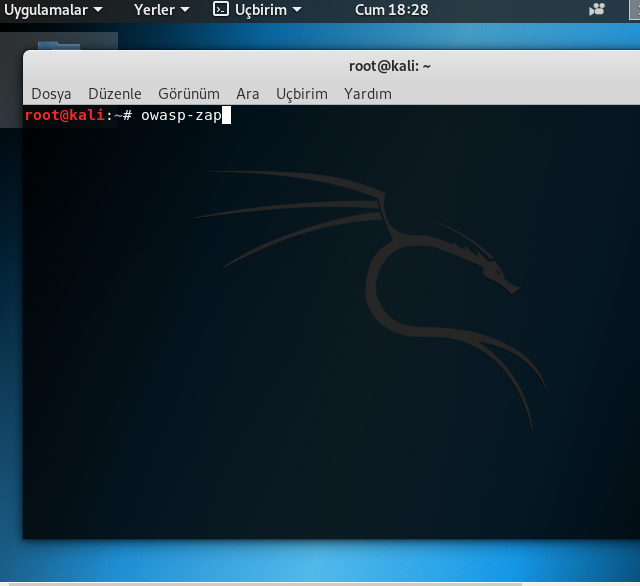Open the Uçbirim menu in the terminal menubar
The image size is (640, 586).
pyautogui.click(x=302, y=94)
